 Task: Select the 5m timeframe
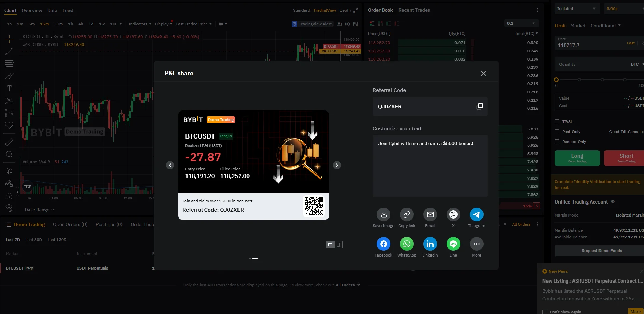[32, 24]
